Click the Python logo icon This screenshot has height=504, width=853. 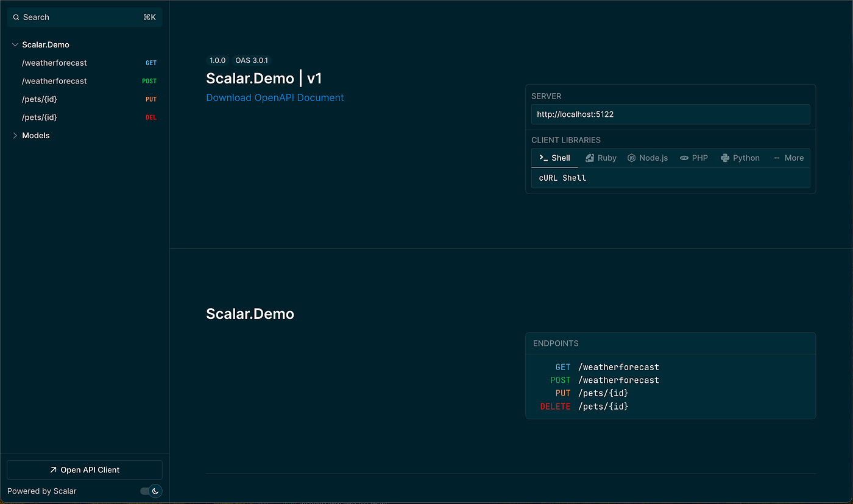pos(725,158)
